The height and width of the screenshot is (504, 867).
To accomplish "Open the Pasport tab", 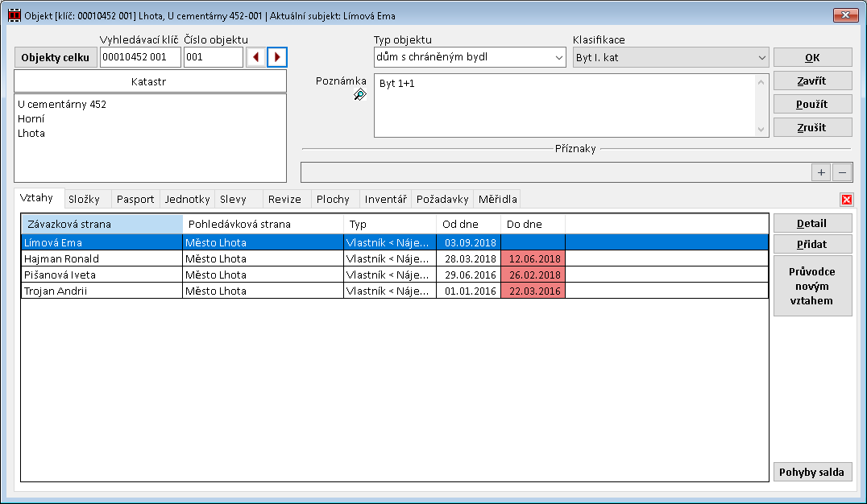I will (x=135, y=199).
